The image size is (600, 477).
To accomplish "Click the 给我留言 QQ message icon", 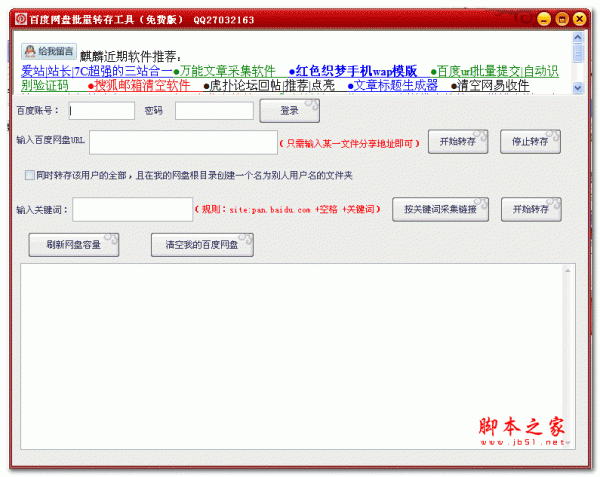I will (x=49, y=51).
